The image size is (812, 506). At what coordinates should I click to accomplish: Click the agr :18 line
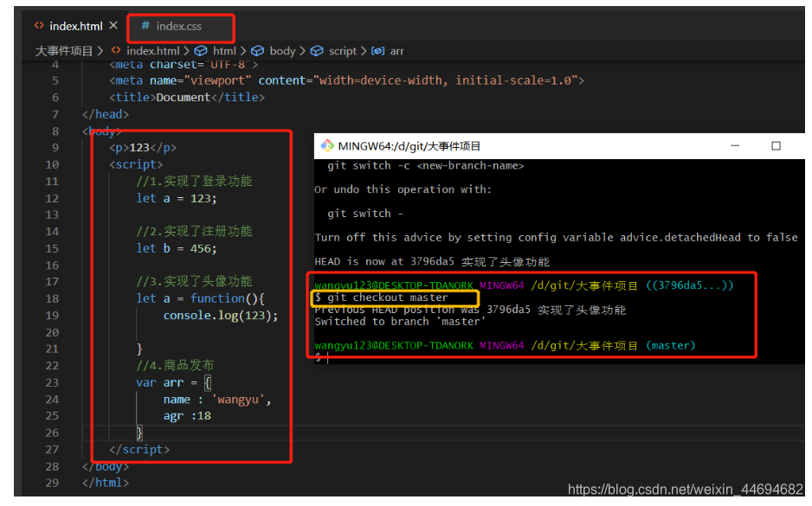(x=187, y=416)
